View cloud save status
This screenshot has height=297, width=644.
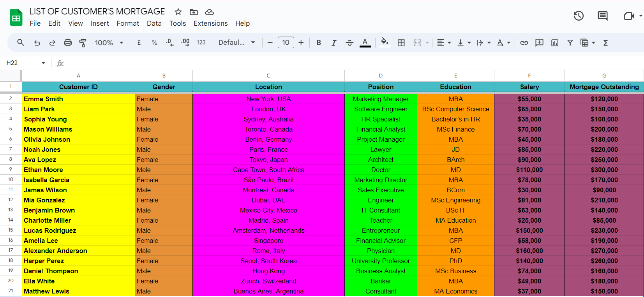point(209,12)
